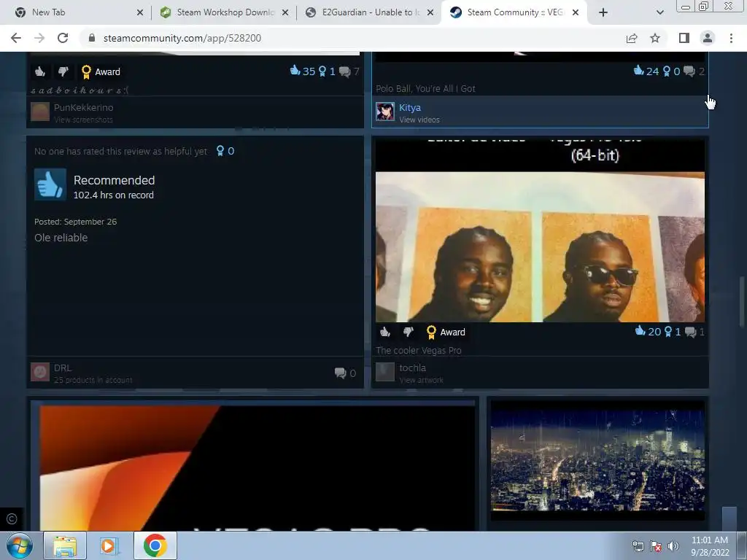This screenshot has height=560, width=747.
Task: Open Chrome three-dot menu
Action: pyautogui.click(x=731, y=38)
